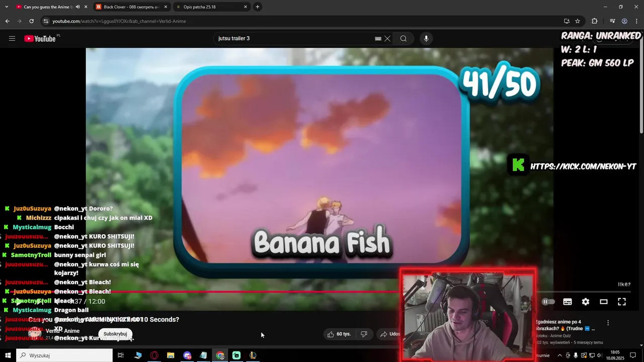Screen dimensions: 644x362
Task: Start voice search with the microphone icon
Action: pos(426,39)
